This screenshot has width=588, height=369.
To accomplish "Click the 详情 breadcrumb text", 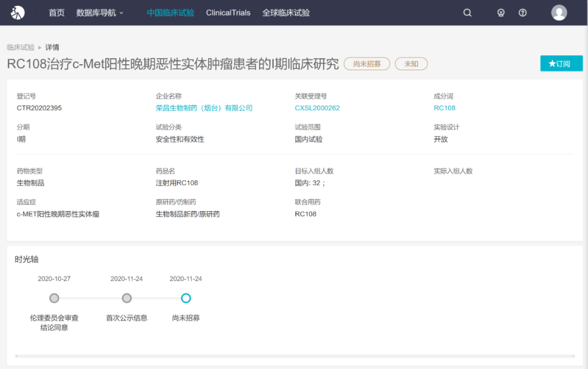I will [x=52, y=47].
